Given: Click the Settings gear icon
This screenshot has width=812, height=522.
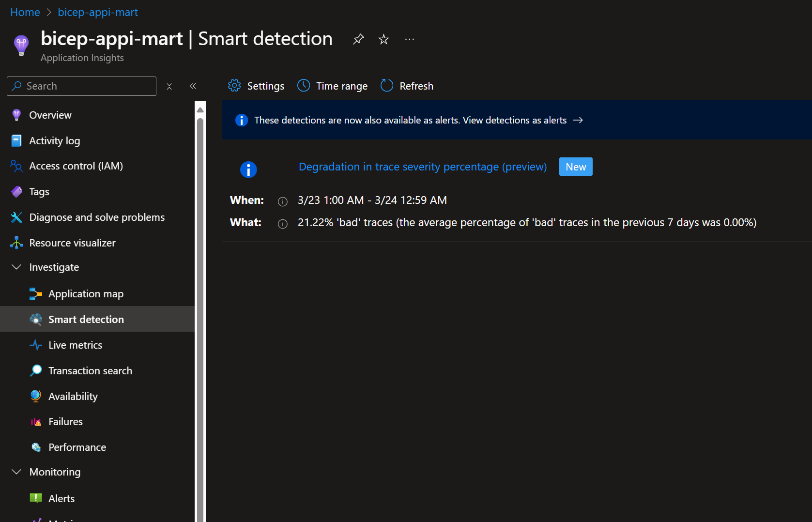Looking at the screenshot, I should tap(234, 86).
